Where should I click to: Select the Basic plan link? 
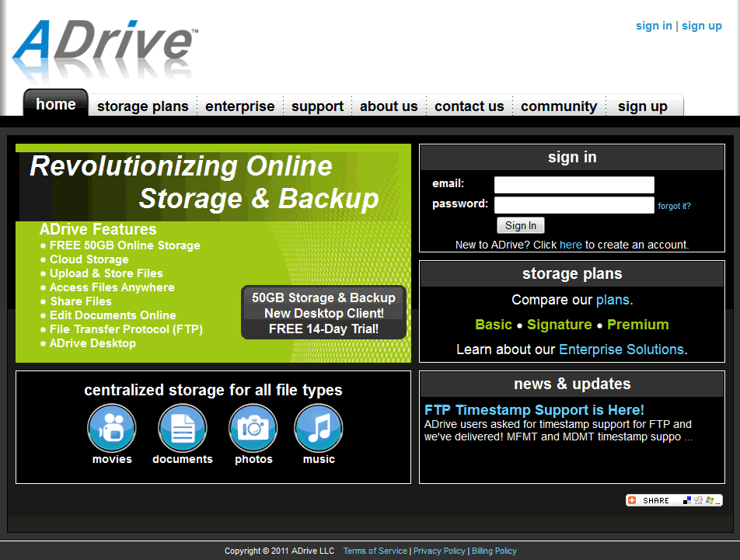tap(493, 325)
